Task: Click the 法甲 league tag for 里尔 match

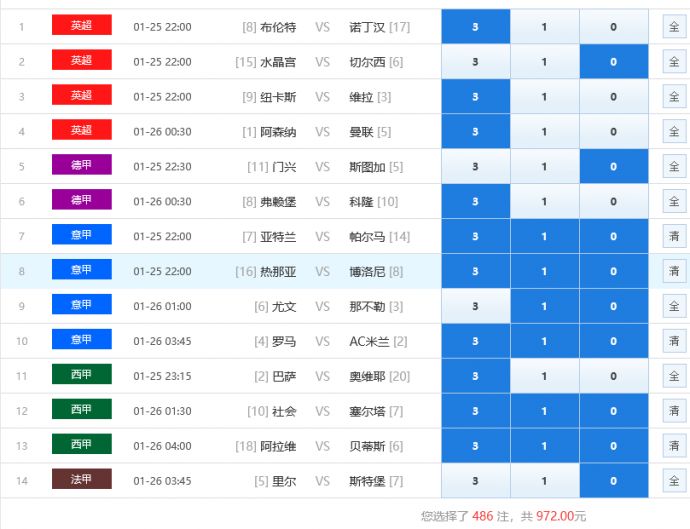Action: tap(81, 480)
